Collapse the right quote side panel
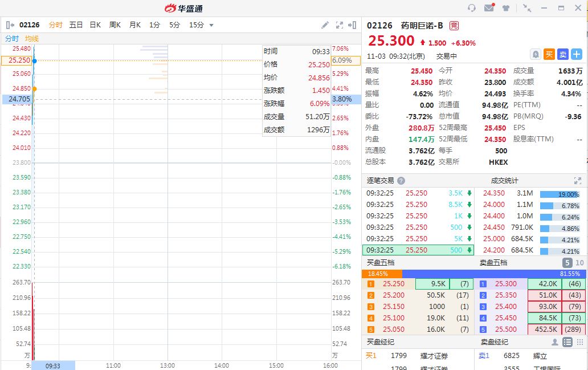588x370 pixels. pyautogui.click(x=353, y=25)
